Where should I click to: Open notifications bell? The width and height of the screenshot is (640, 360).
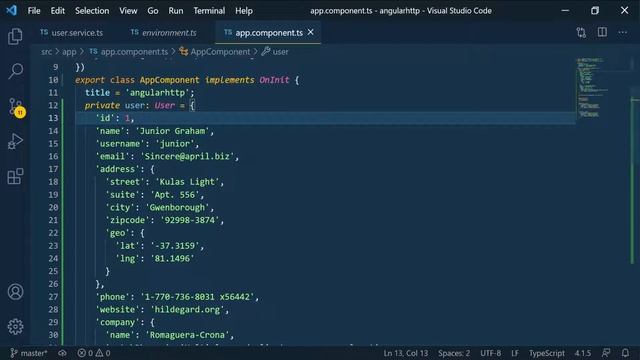coord(625,353)
